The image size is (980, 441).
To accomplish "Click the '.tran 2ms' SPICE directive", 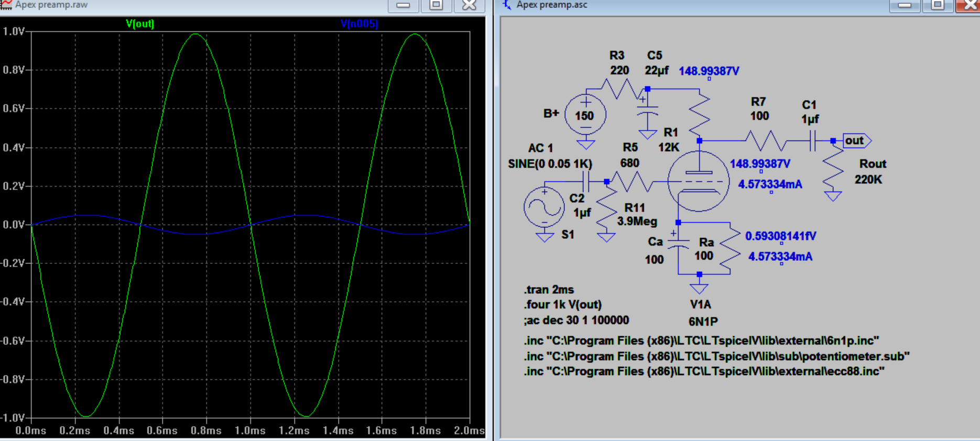I will tap(549, 290).
